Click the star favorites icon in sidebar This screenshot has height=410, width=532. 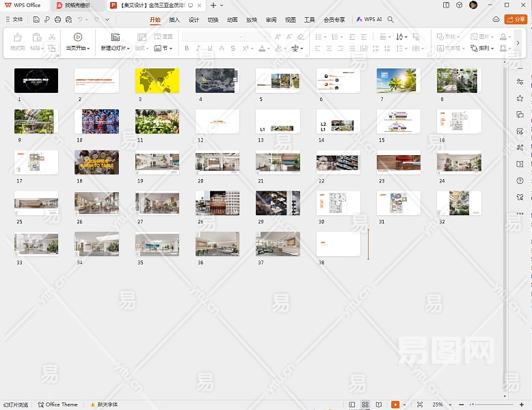click(520, 98)
